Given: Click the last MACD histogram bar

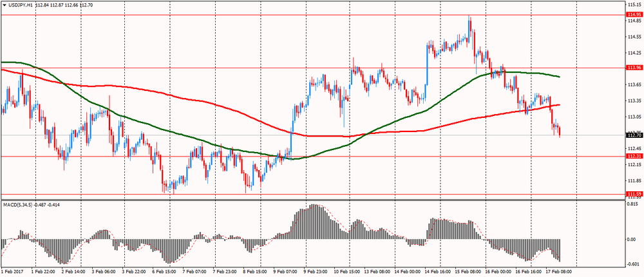Looking at the screenshot, I should (x=560, y=250).
